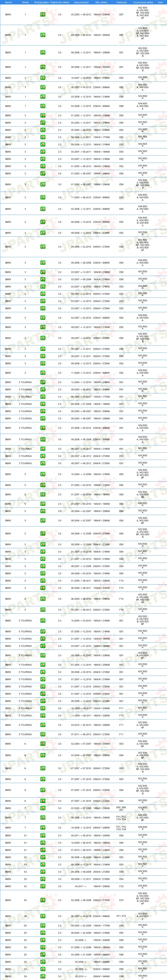The image size is (167, 980).
Task: Click fuel icon in 6 series 03.2004 -> 07.2007 row
Action: [x=43, y=755]
